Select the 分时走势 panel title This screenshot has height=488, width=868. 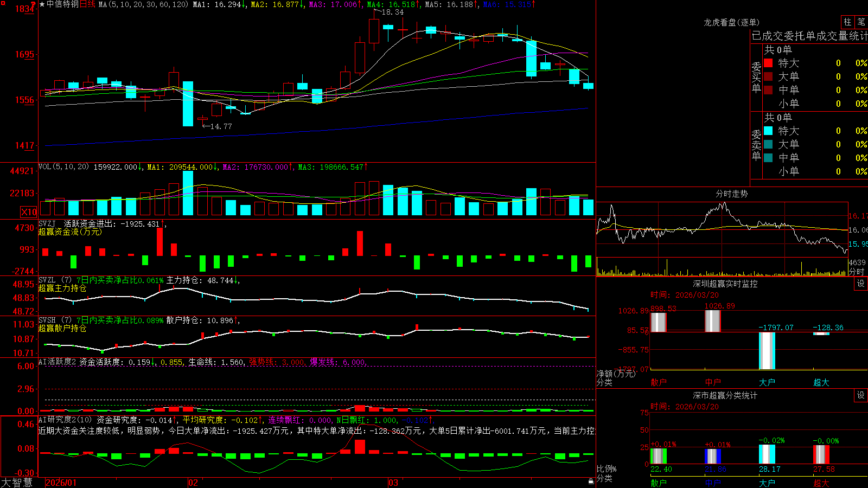pos(731,194)
